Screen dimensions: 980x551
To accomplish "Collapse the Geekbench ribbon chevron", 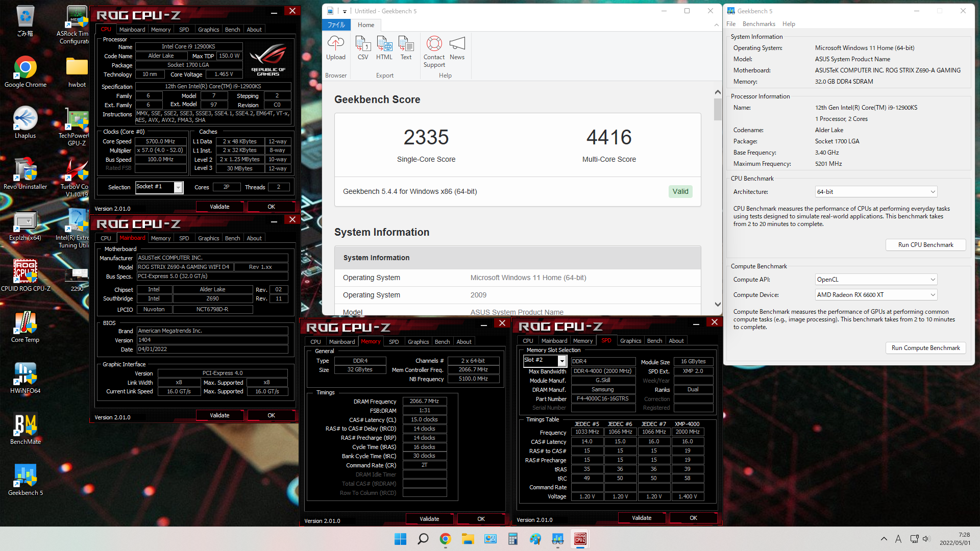I will click(716, 25).
